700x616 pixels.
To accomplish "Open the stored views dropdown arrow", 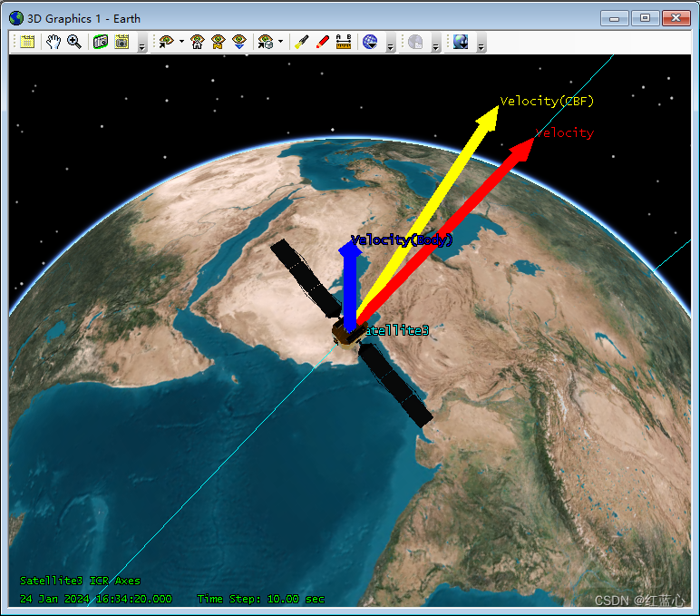I will point(281,42).
